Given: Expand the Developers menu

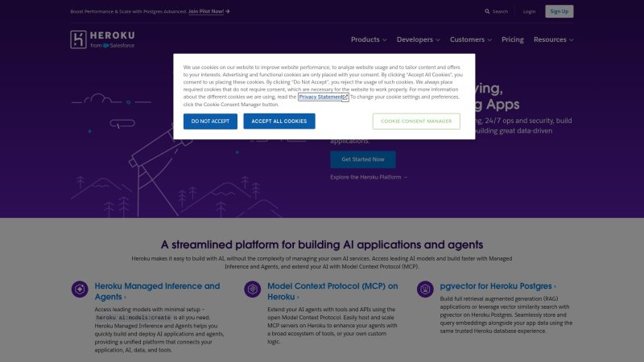Looking at the screenshot, I should (418, 39).
